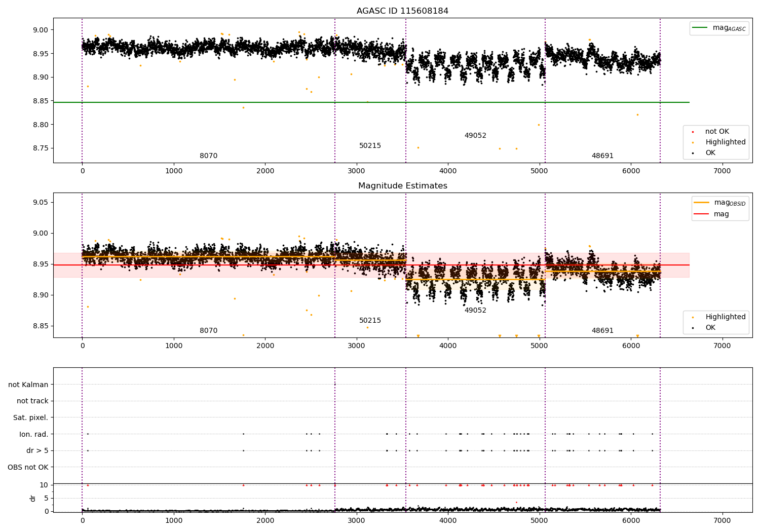Click OBSID label 8070 in Magnitude Estimates
Viewport: 760px width, 532px height.
tap(208, 331)
